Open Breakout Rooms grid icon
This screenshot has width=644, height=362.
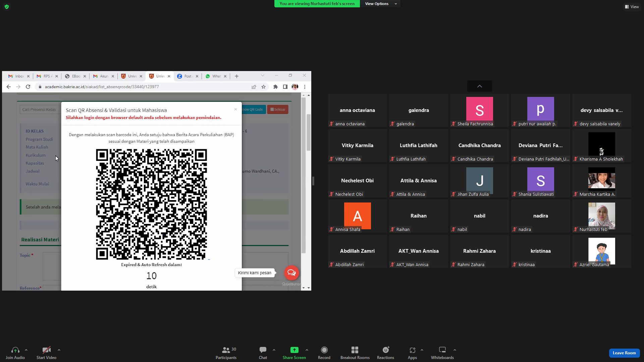[x=355, y=350]
